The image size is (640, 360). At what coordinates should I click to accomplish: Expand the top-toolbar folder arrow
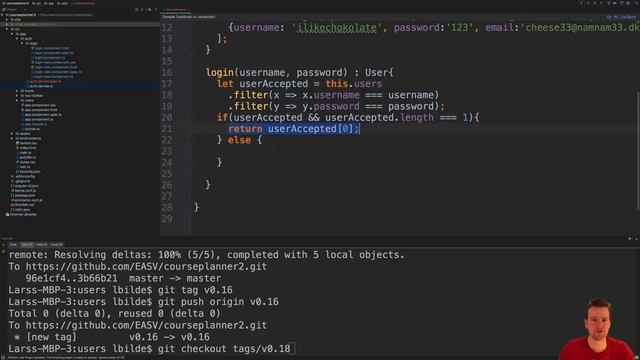click(17, 96)
